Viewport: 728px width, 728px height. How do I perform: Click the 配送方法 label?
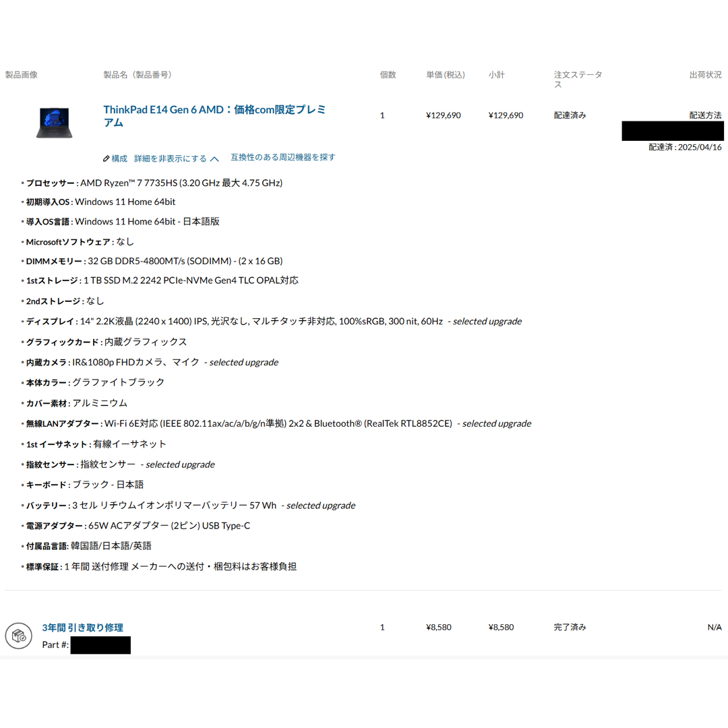click(x=705, y=115)
